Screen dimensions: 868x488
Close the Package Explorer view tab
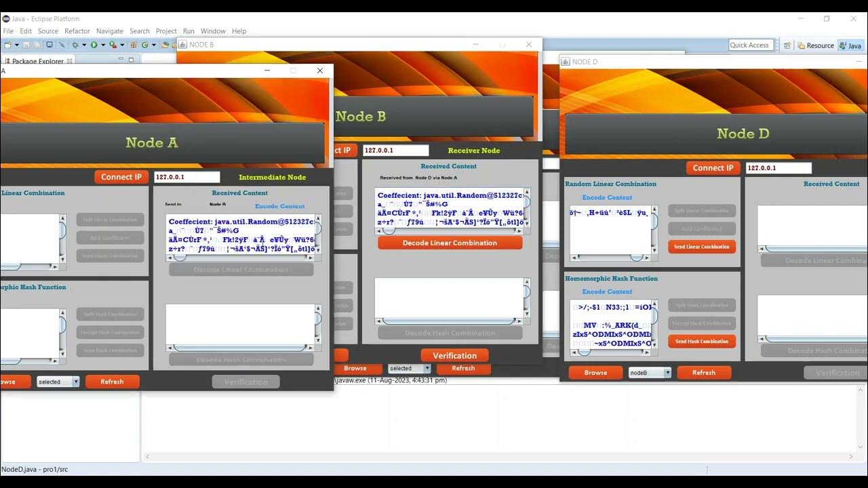click(69, 61)
